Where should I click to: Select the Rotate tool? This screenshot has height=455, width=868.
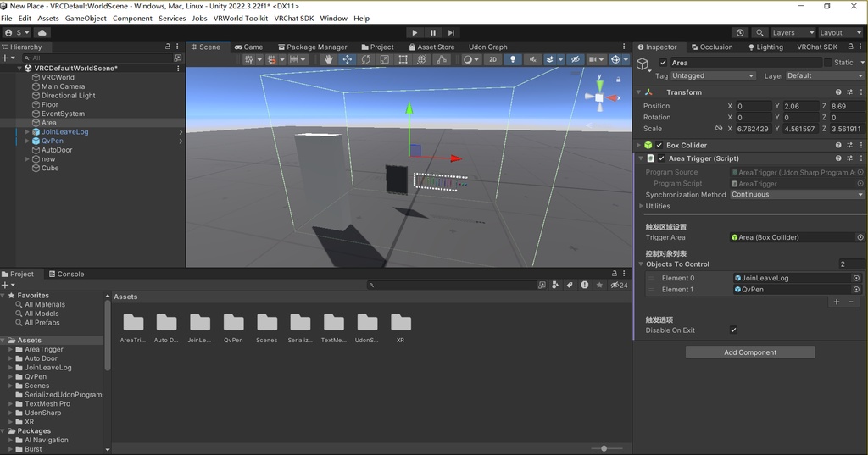point(366,59)
